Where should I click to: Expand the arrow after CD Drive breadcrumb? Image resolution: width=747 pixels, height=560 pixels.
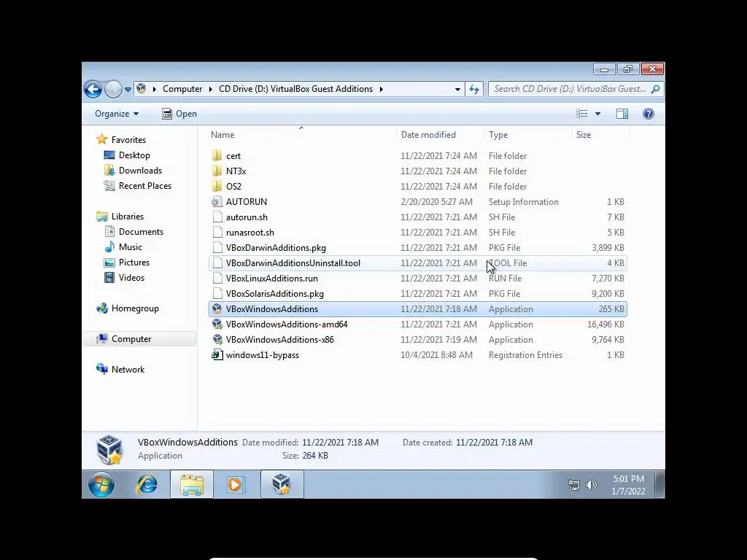[x=381, y=89]
